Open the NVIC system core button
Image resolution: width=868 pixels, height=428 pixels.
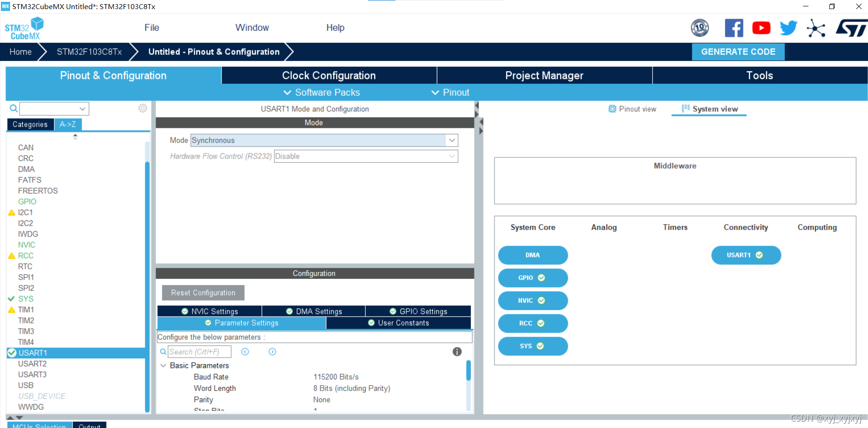[533, 301]
